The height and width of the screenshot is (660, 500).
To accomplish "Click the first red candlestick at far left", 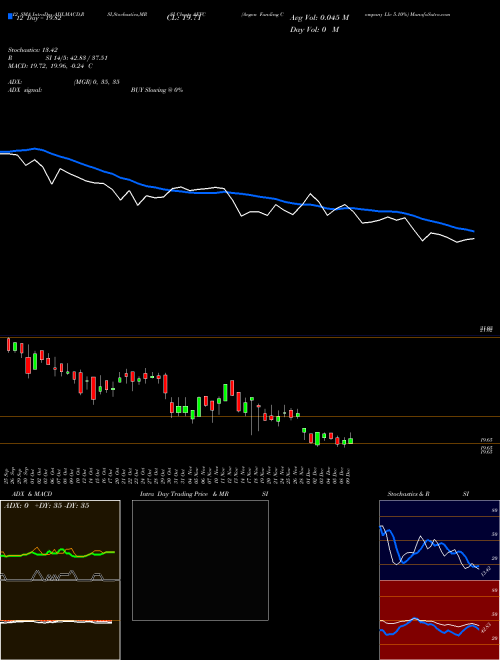I will point(8,344).
